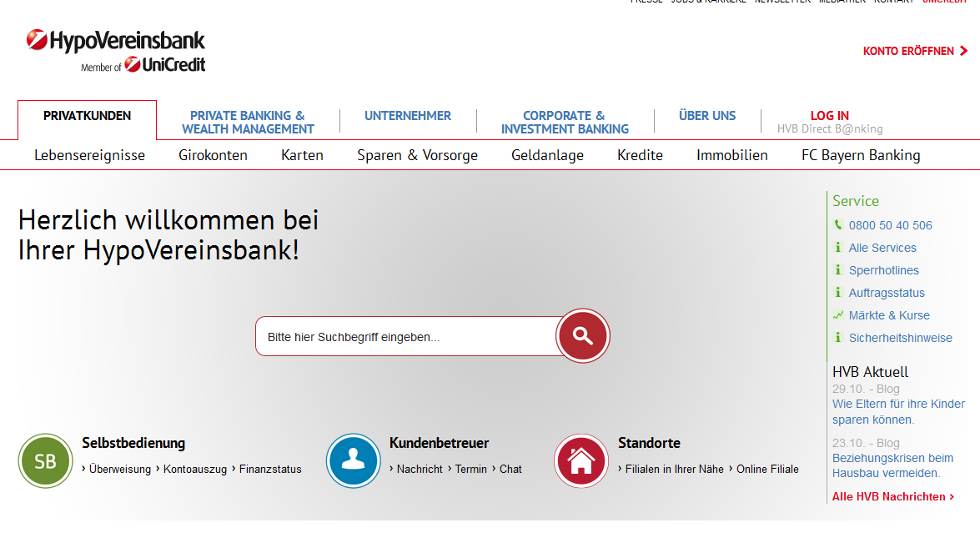Image resolution: width=980 pixels, height=553 pixels.
Task: Click the info icon beside Sicherheitshinweise
Action: tap(838, 338)
